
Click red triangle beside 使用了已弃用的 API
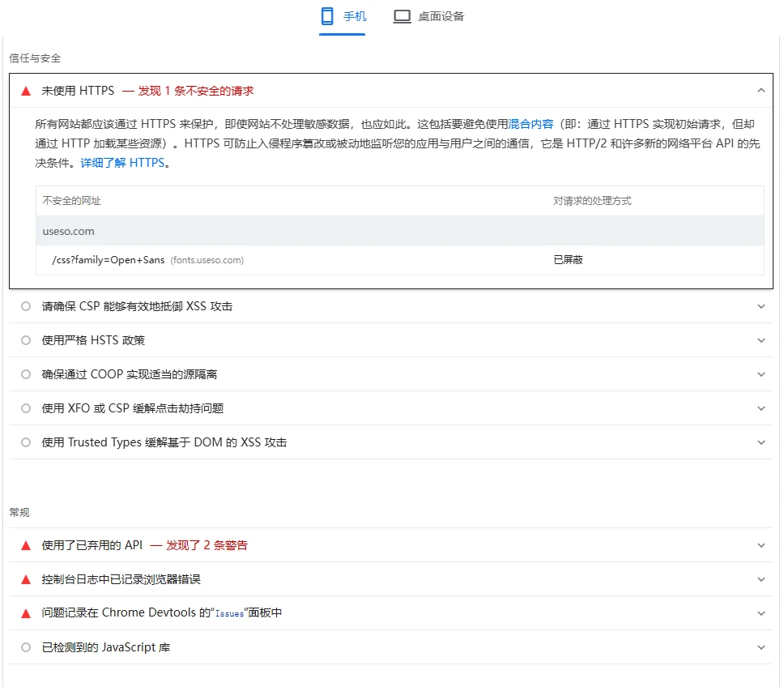coord(26,545)
